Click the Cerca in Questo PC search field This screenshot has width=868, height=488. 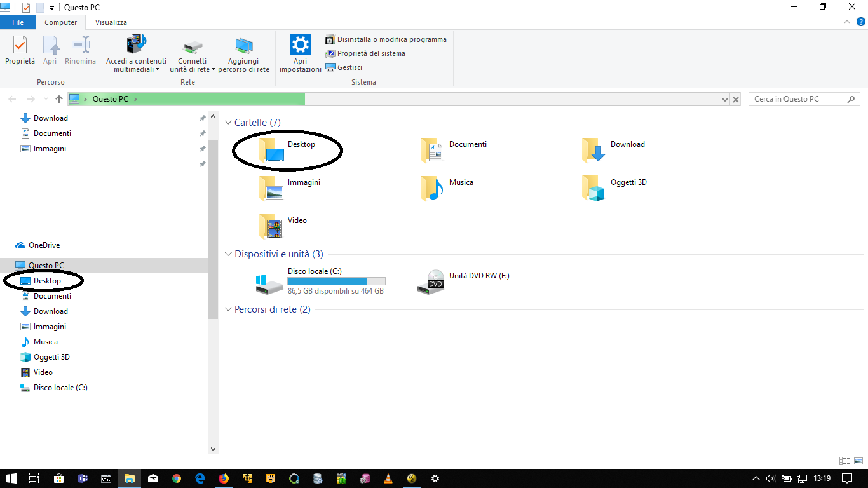pos(798,99)
